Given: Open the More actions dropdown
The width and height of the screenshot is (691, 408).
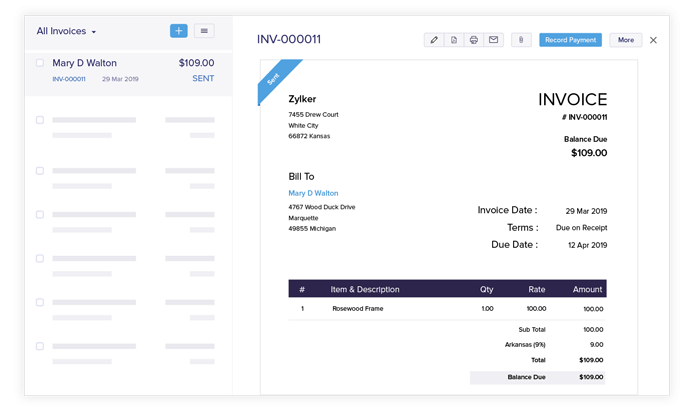Looking at the screenshot, I should [x=625, y=40].
